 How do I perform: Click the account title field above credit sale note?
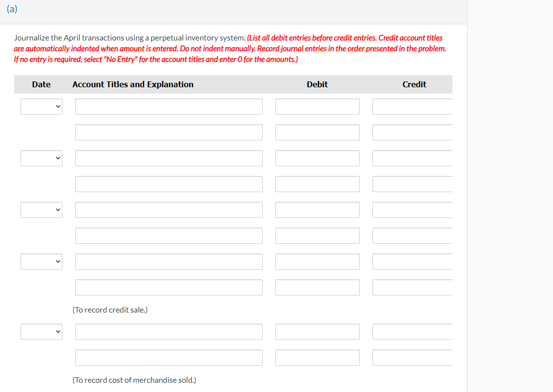click(x=168, y=287)
